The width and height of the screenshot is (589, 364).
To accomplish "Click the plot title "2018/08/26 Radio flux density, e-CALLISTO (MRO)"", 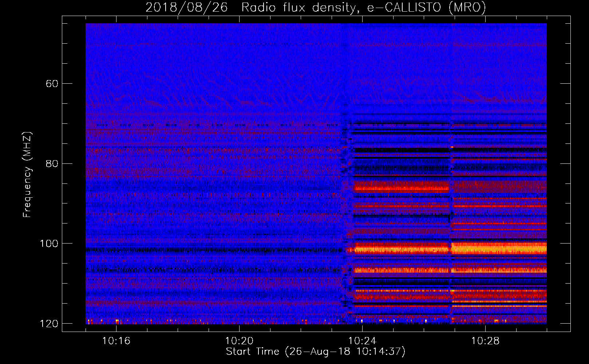I will 316,7.
